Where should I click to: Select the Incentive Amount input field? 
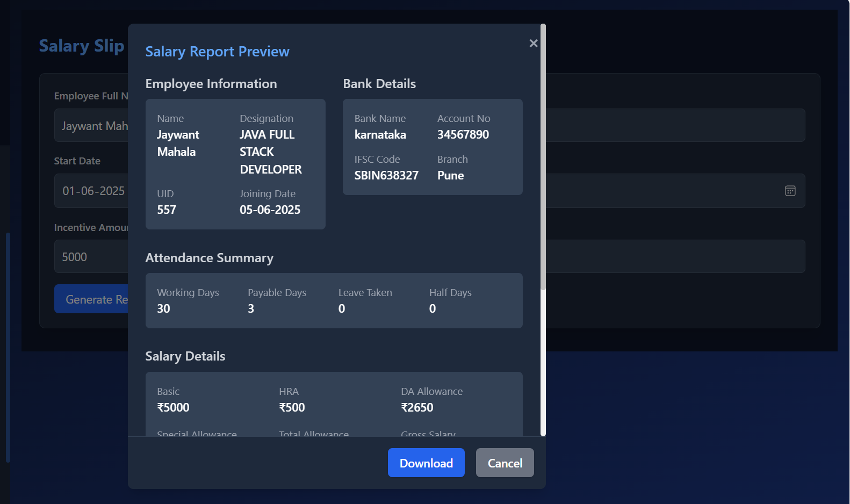91,257
